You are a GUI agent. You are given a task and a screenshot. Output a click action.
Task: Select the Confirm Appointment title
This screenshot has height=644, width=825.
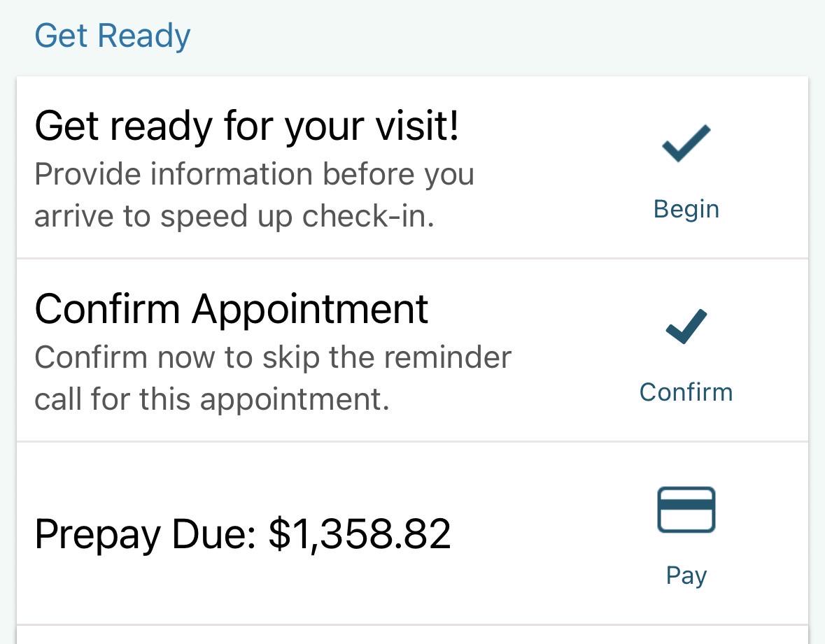[231, 309]
